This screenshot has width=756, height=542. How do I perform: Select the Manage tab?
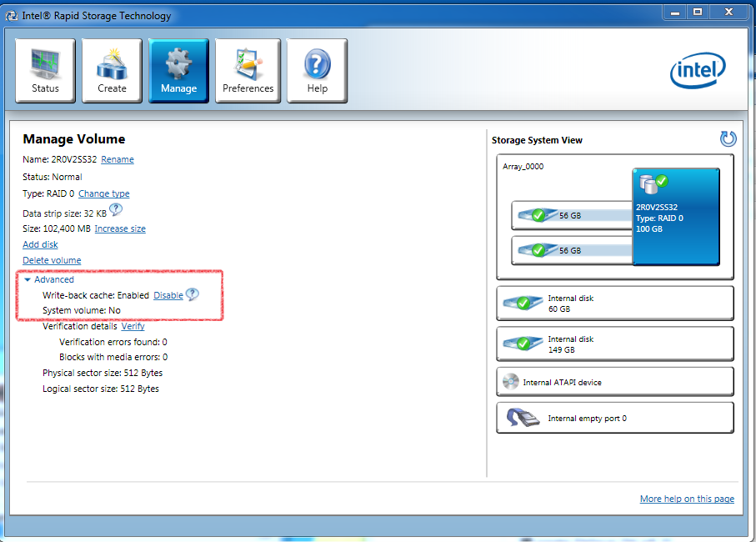(178, 70)
